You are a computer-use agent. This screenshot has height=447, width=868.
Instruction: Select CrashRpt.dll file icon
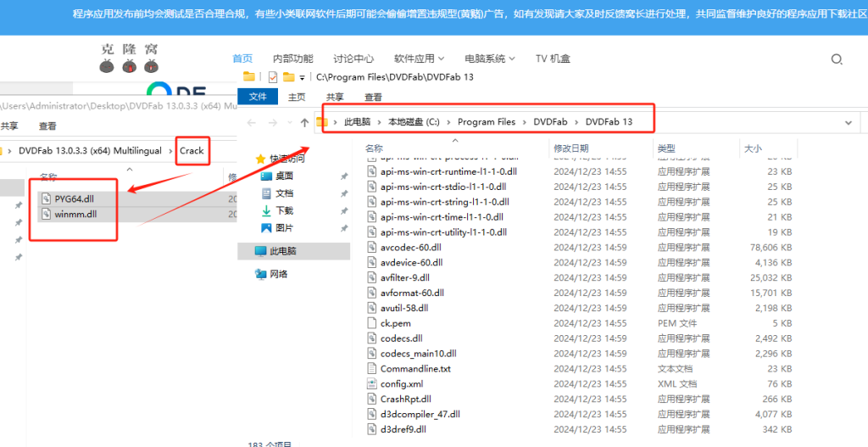click(x=372, y=399)
